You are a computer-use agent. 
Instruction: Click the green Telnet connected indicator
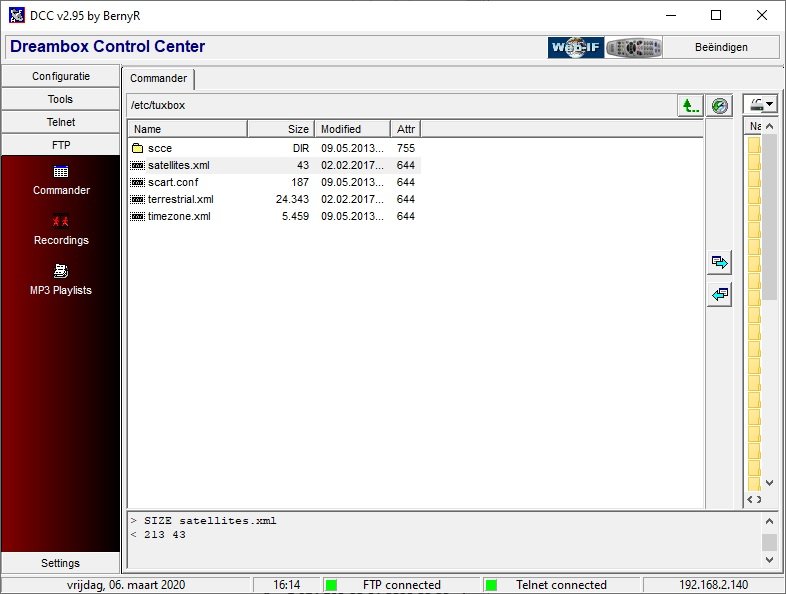click(x=491, y=585)
